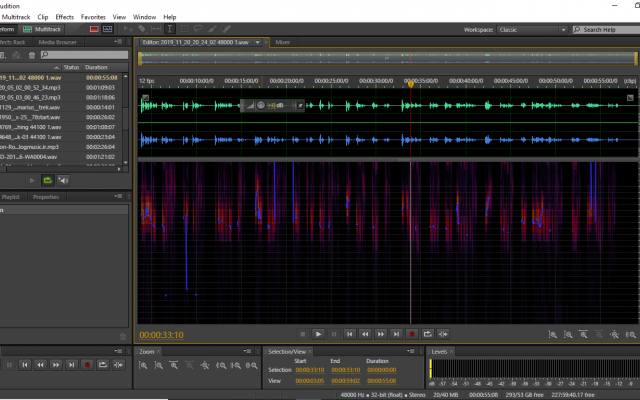Click Zoom In at In Point in Zoom panel
This screenshot has height=400, width=640.
pyautogui.click(x=221, y=365)
